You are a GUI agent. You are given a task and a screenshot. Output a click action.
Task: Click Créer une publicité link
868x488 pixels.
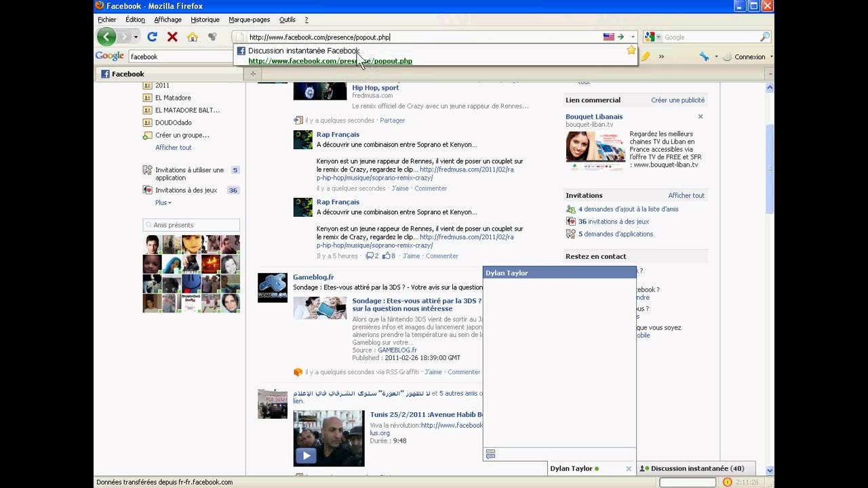[677, 100]
